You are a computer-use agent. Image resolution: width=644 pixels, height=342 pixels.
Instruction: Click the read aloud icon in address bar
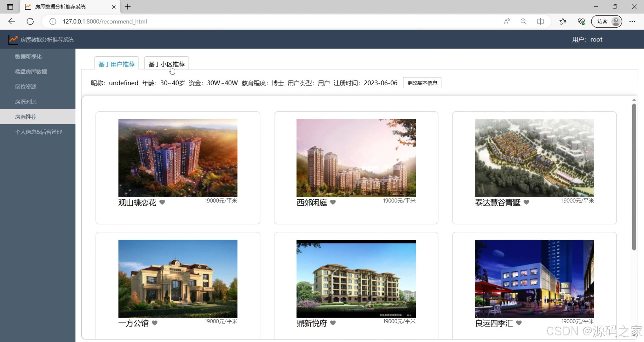507,22
